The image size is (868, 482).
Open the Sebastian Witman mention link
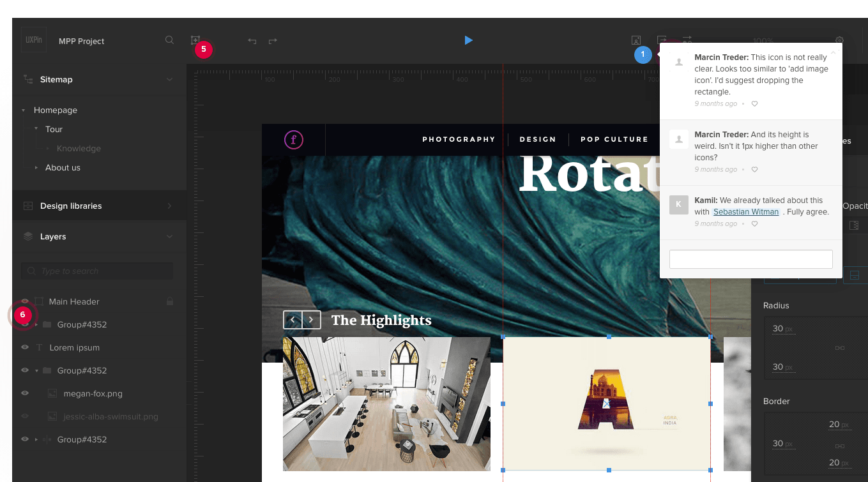(x=746, y=212)
